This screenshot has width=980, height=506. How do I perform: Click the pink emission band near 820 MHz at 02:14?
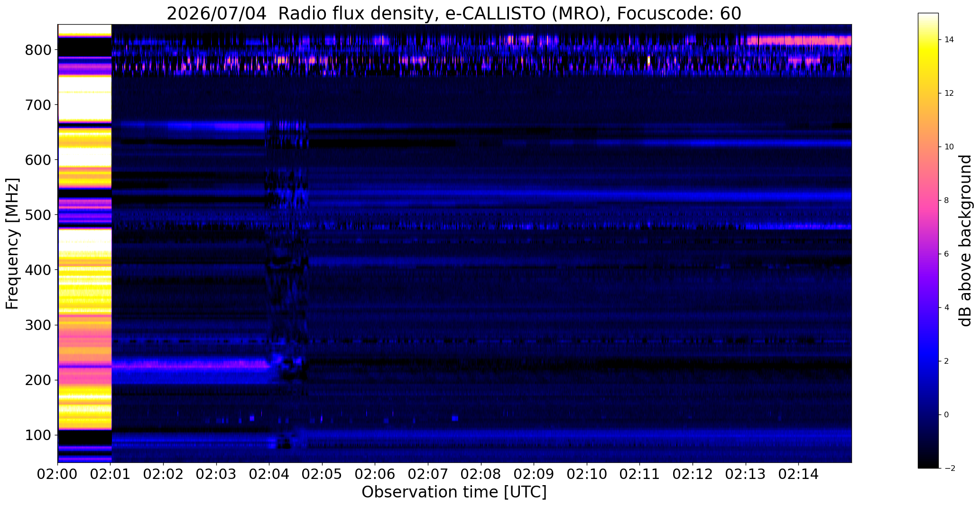click(x=799, y=40)
